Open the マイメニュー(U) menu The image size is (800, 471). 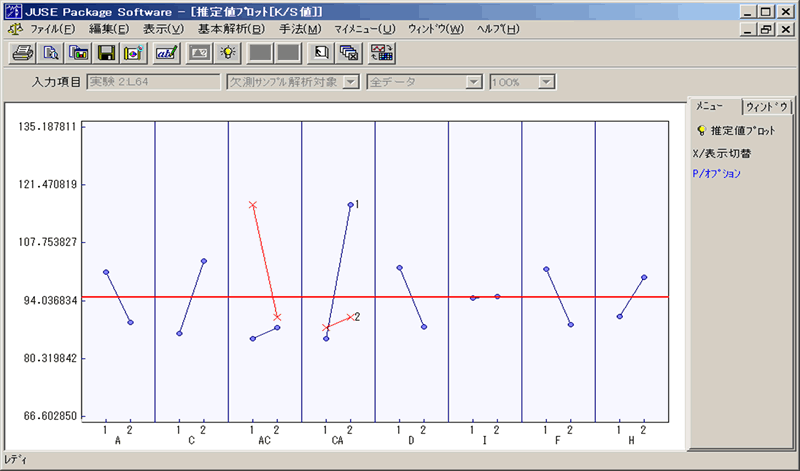point(364,29)
